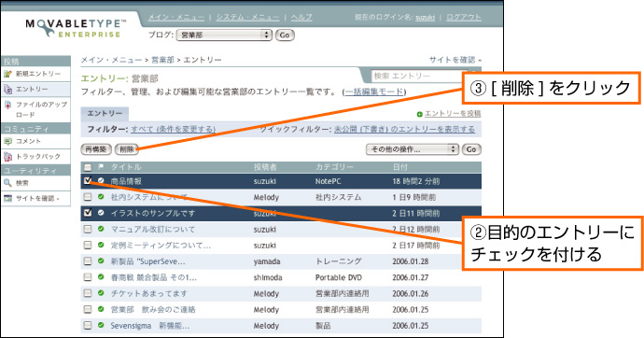Open the ブログ 営業部 dropdown
Image resolution: width=644 pixels, height=338 pixels.
[224, 35]
